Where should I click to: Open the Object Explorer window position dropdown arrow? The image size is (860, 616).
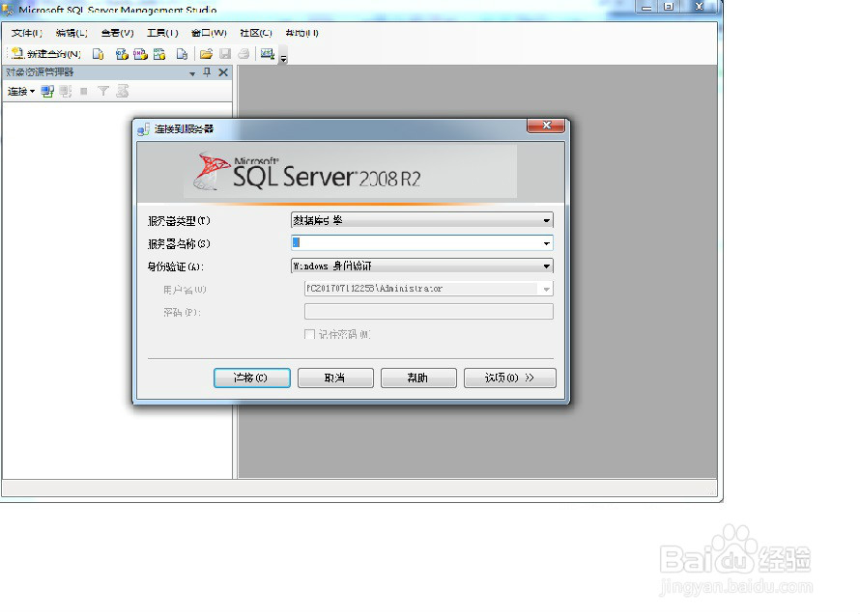[192, 72]
